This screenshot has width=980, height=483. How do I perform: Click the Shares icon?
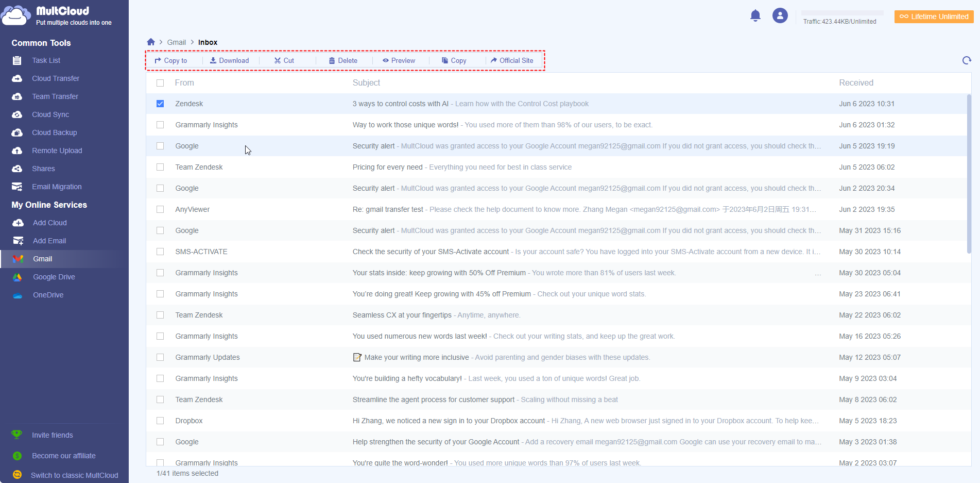[x=17, y=169]
